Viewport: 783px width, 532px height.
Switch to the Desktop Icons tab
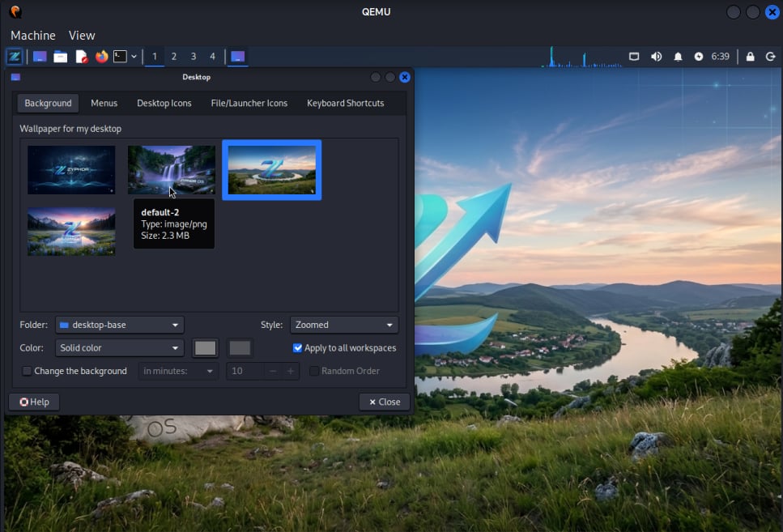coord(164,103)
